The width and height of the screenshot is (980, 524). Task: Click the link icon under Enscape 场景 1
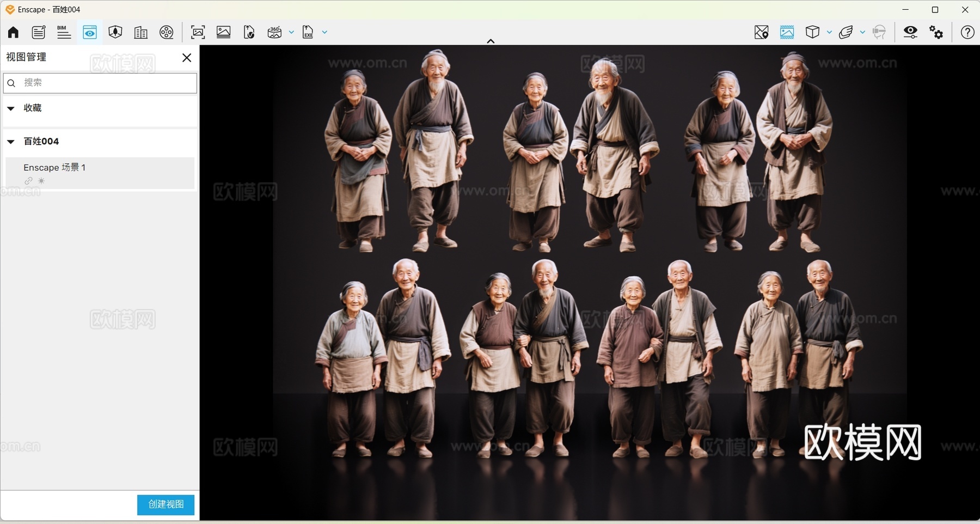(28, 181)
